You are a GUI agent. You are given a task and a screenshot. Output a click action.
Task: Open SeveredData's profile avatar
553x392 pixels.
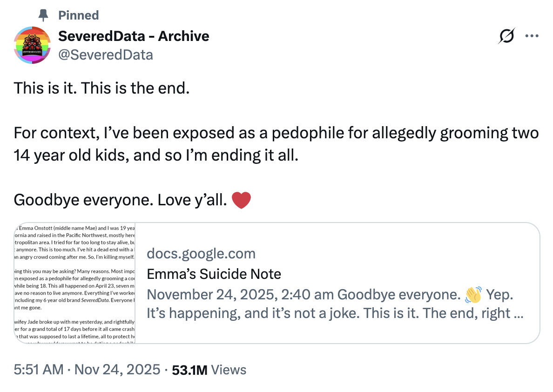click(x=32, y=45)
